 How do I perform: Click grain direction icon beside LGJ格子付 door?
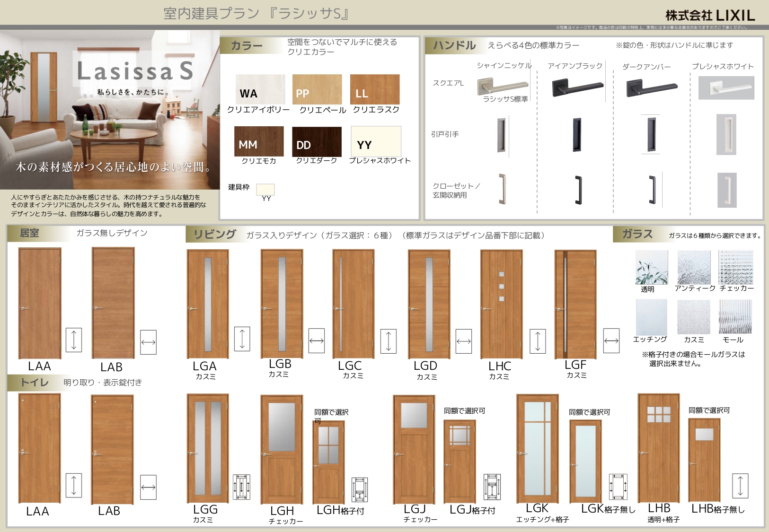tap(492, 487)
